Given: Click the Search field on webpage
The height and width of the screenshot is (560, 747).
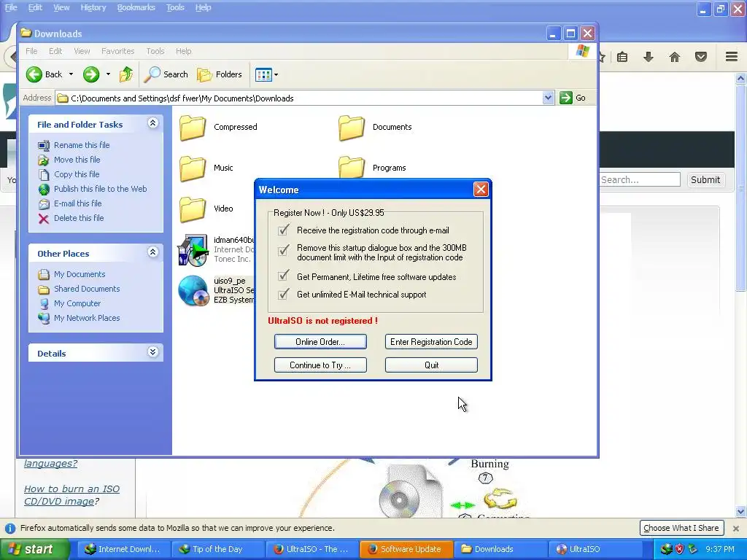Looking at the screenshot, I should click(639, 179).
